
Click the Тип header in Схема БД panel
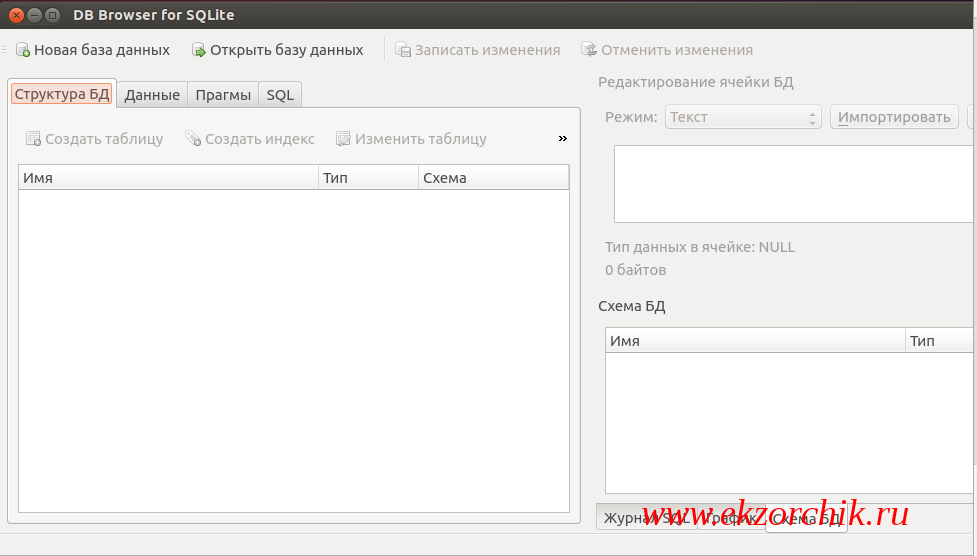940,341
